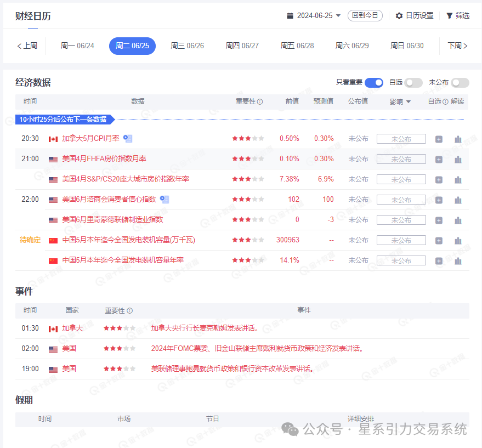Open 加拿大央行行长麦克勒姆发表讲话 event
This screenshot has width=482, height=448.
(205, 328)
